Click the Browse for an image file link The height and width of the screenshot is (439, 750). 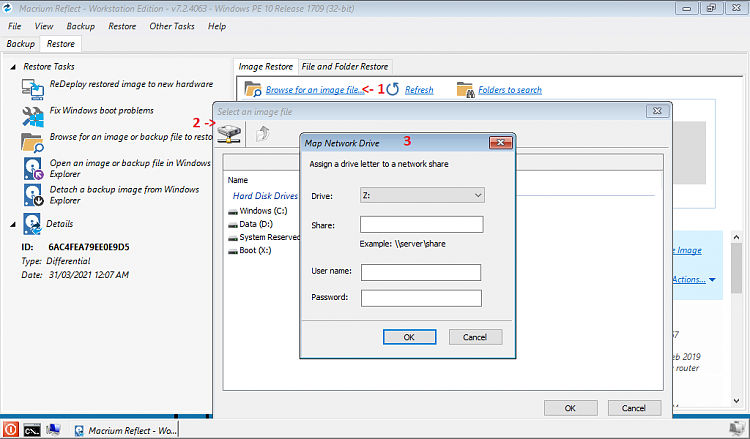pyautogui.click(x=315, y=90)
